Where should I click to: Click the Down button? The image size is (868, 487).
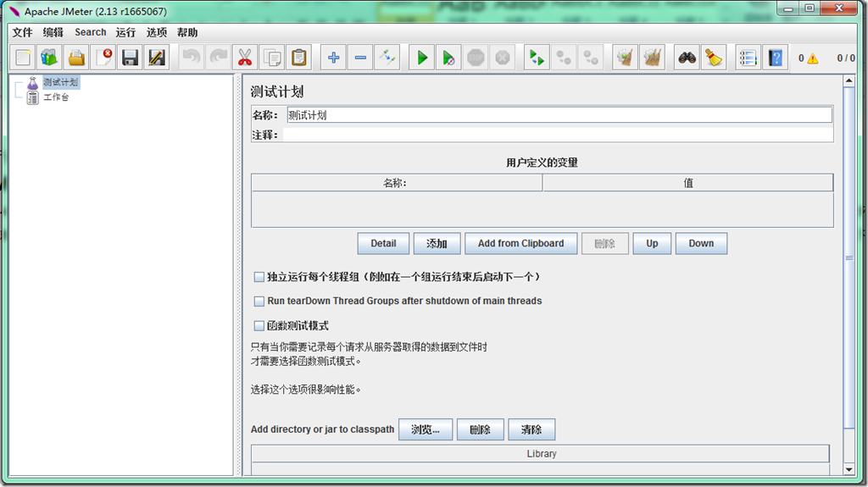tap(701, 244)
